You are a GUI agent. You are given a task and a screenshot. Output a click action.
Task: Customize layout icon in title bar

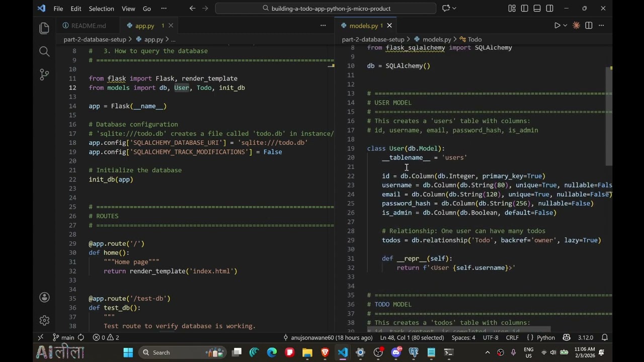tap(512, 9)
